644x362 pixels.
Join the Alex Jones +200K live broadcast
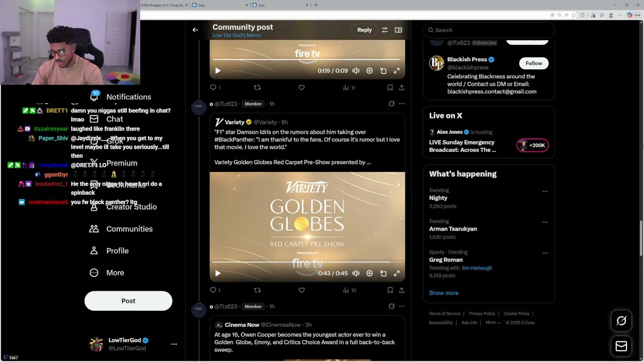pos(532,145)
